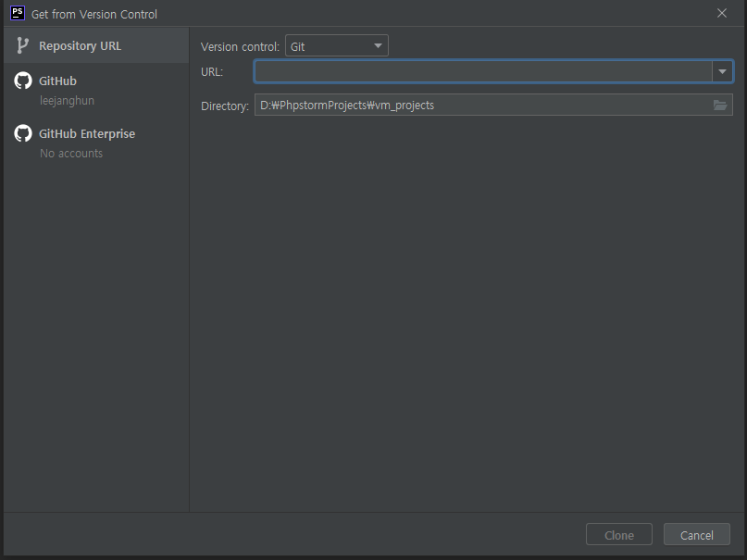
Task: Click the 'leejanghun' account text
Action: coord(68,101)
